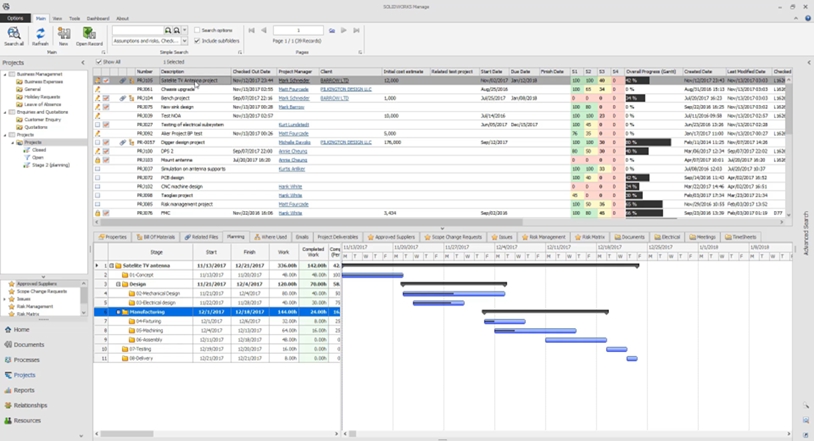Open Reports module in navigation pane
The image size is (814, 441).
tap(19, 390)
